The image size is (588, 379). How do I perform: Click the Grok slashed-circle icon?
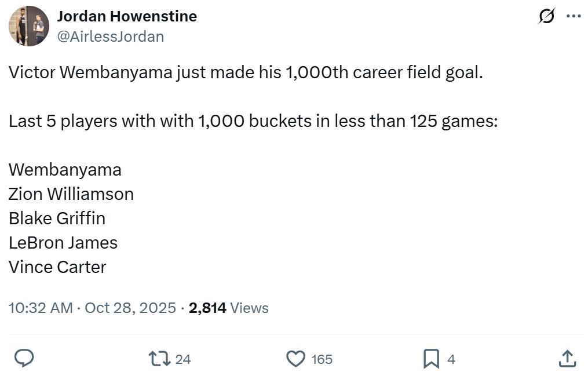point(546,16)
